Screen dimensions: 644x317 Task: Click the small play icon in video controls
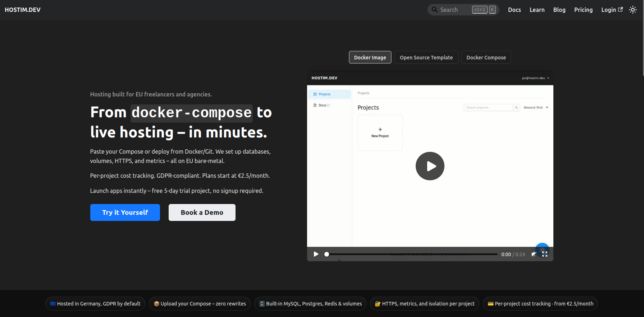[x=316, y=254]
